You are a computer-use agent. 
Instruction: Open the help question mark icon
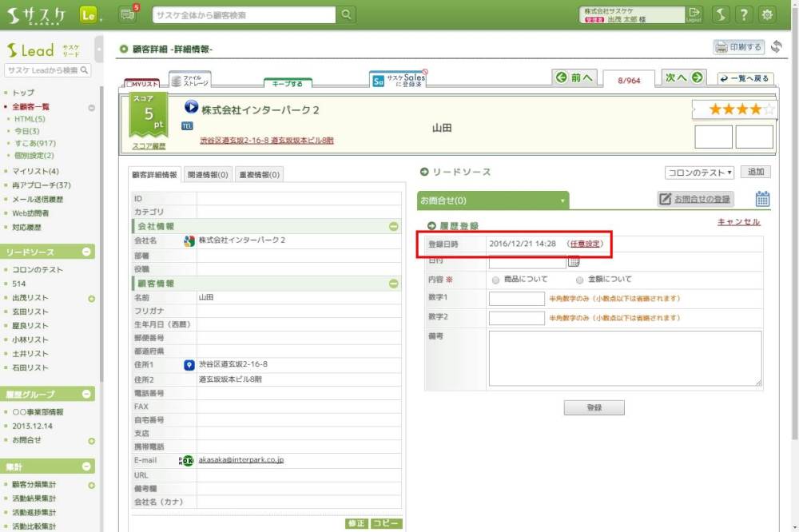pos(744,14)
